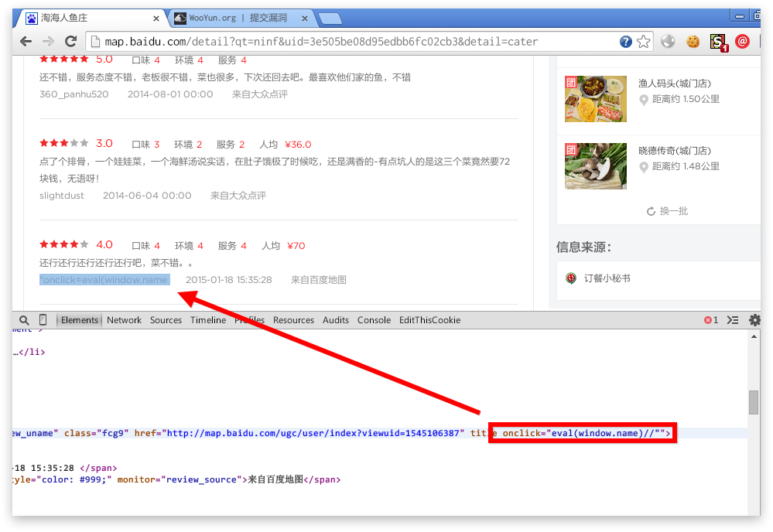Activate DevTools inspect element magnifier icon
This screenshot has height=532, width=773.
click(24, 320)
